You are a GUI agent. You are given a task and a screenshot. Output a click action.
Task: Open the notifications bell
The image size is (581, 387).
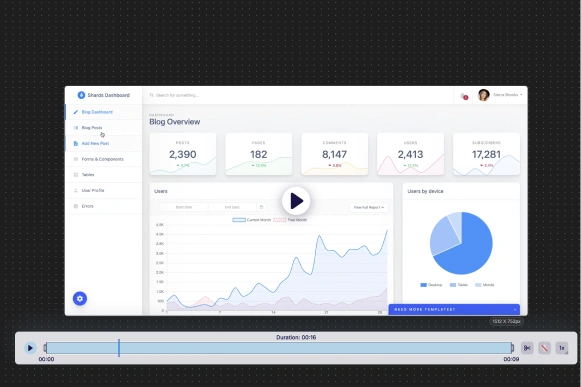pyautogui.click(x=464, y=96)
